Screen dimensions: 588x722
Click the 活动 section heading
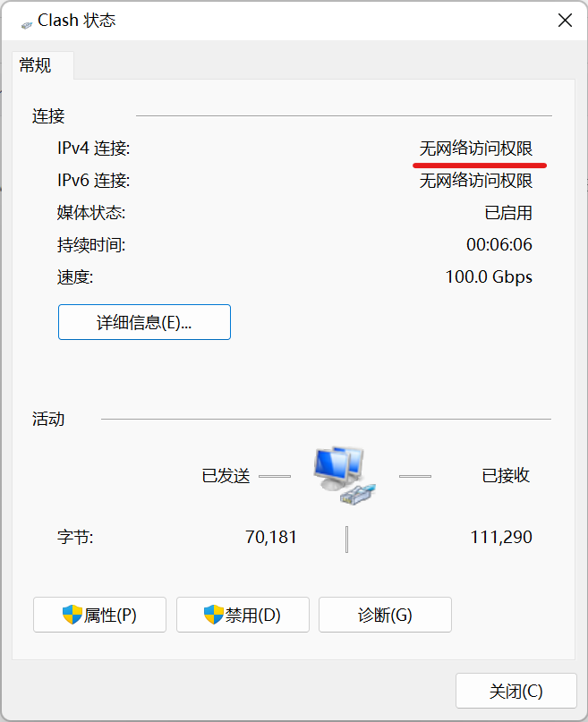point(48,419)
